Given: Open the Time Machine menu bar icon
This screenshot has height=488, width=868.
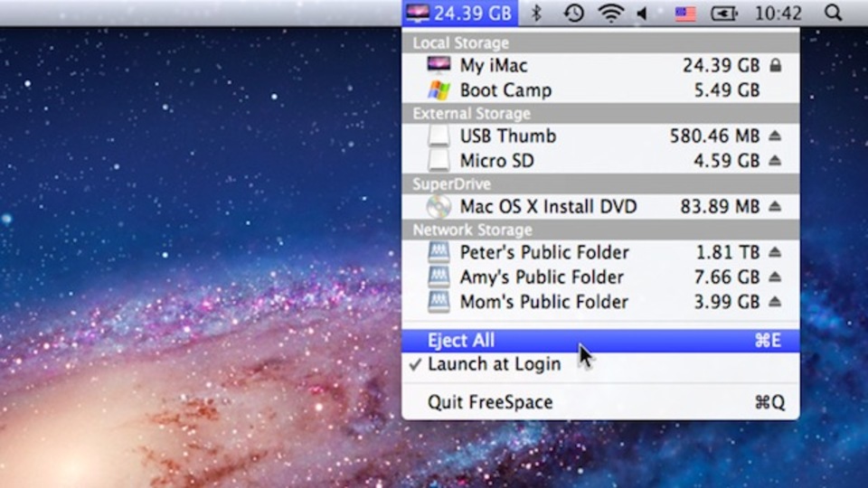Looking at the screenshot, I should point(573,13).
